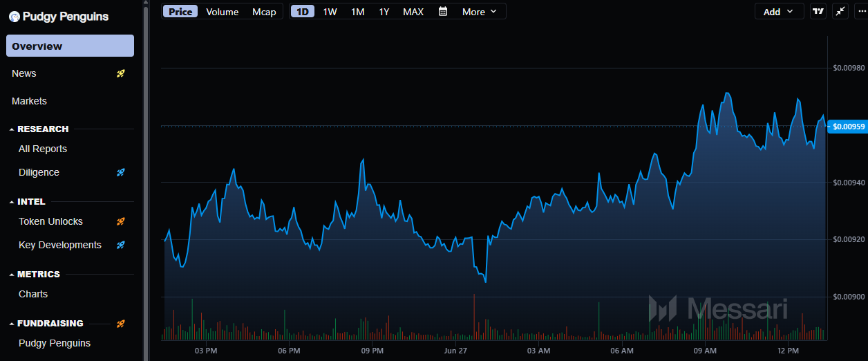Open the three-dots more options button
Image resolution: width=868 pixels, height=361 pixels.
860,11
